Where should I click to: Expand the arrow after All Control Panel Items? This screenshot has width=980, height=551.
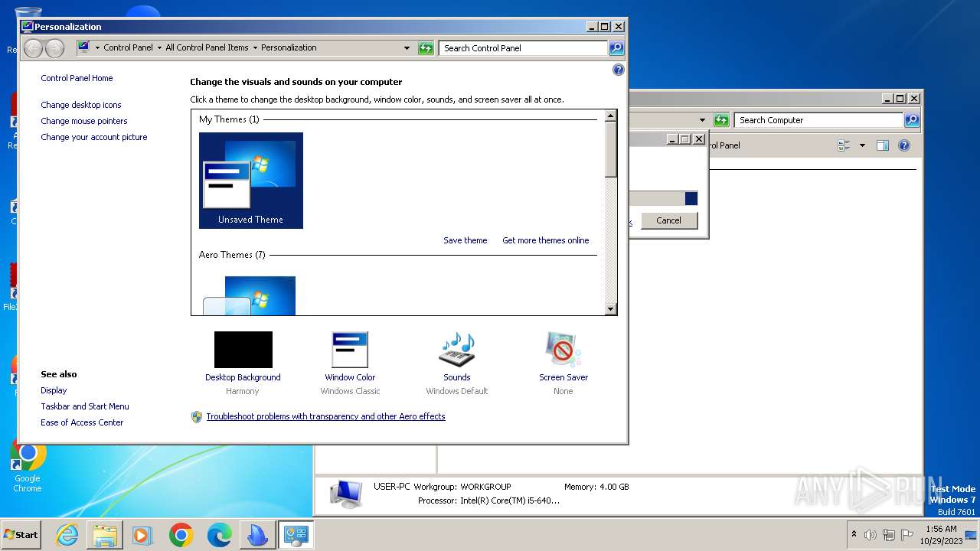point(255,47)
